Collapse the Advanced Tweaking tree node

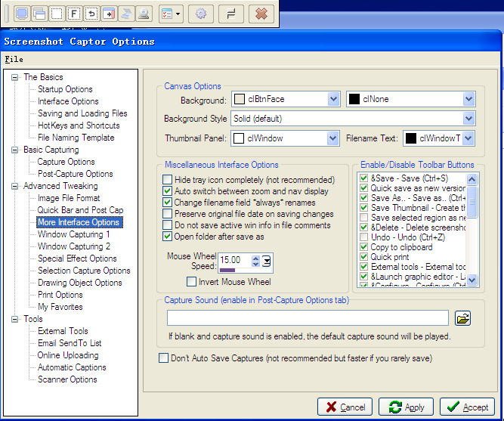tap(14, 186)
